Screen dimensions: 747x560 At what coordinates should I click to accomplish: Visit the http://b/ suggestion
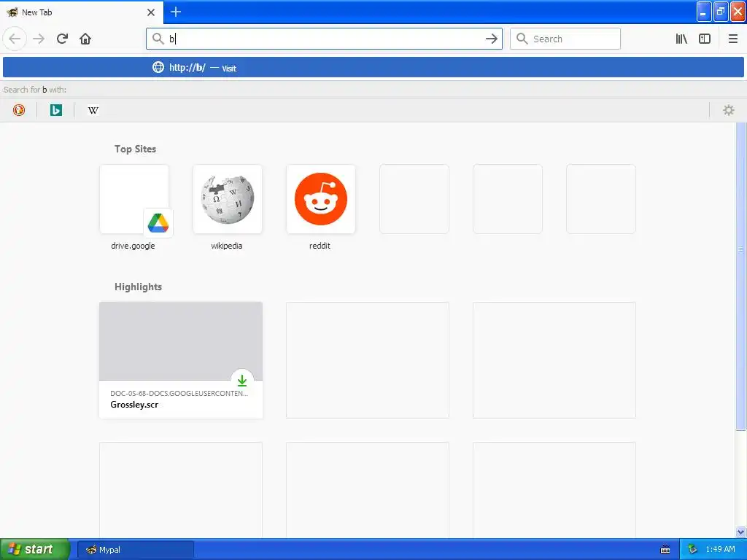(373, 67)
